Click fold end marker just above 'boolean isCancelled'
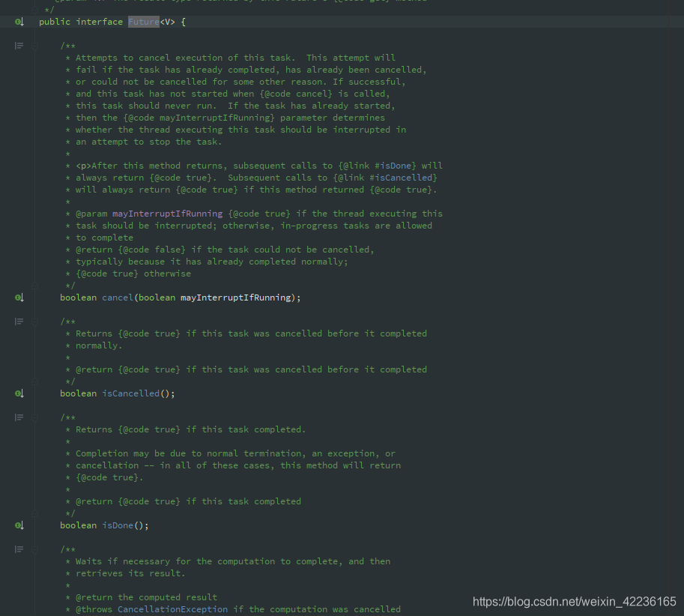 pyautogui.click(x=35, y=381)
